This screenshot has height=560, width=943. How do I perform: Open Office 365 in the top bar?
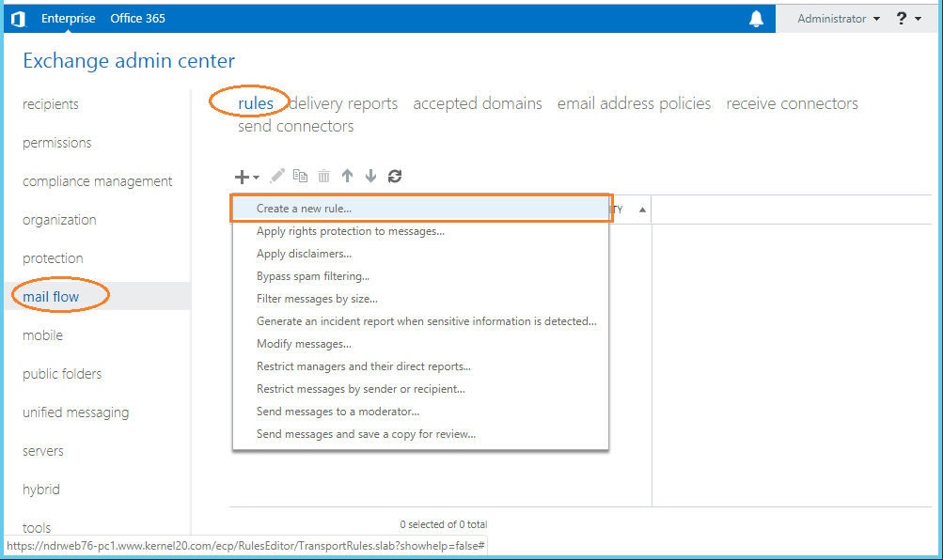(137, 19)
